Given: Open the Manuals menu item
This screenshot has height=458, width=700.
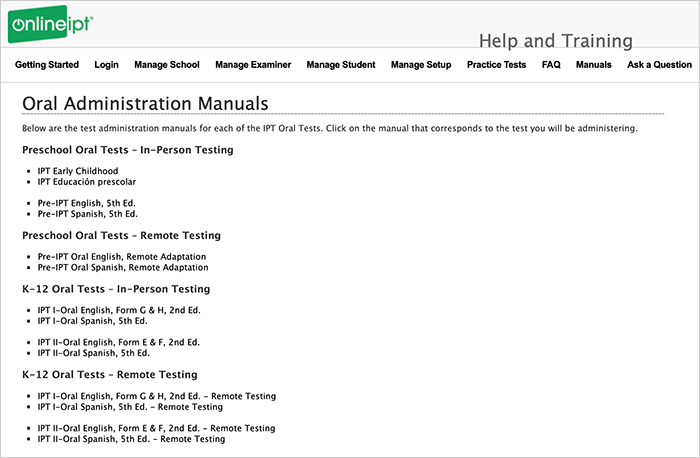Looking at the screenshot, I should 593,65.
